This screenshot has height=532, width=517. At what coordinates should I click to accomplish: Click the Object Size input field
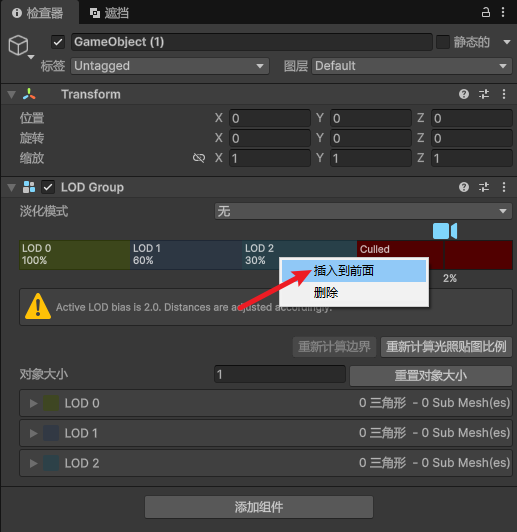pyautogui.click(x=280, y=374)
